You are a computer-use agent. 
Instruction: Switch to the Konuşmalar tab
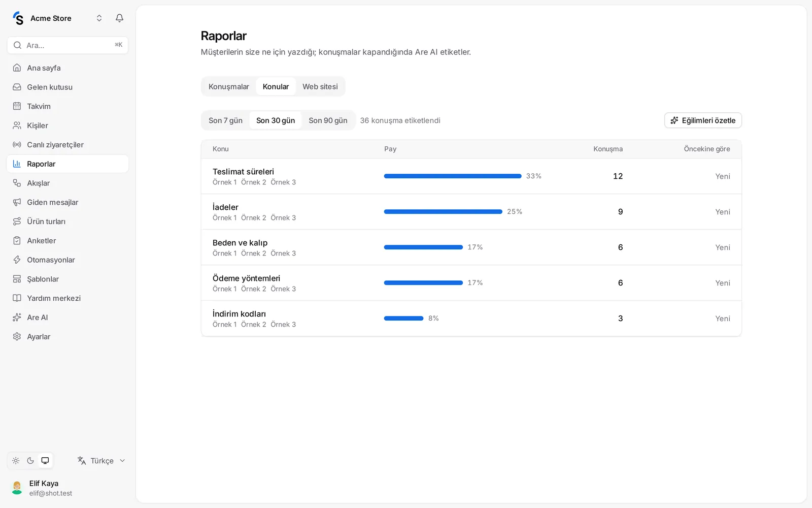pos(229,87)
